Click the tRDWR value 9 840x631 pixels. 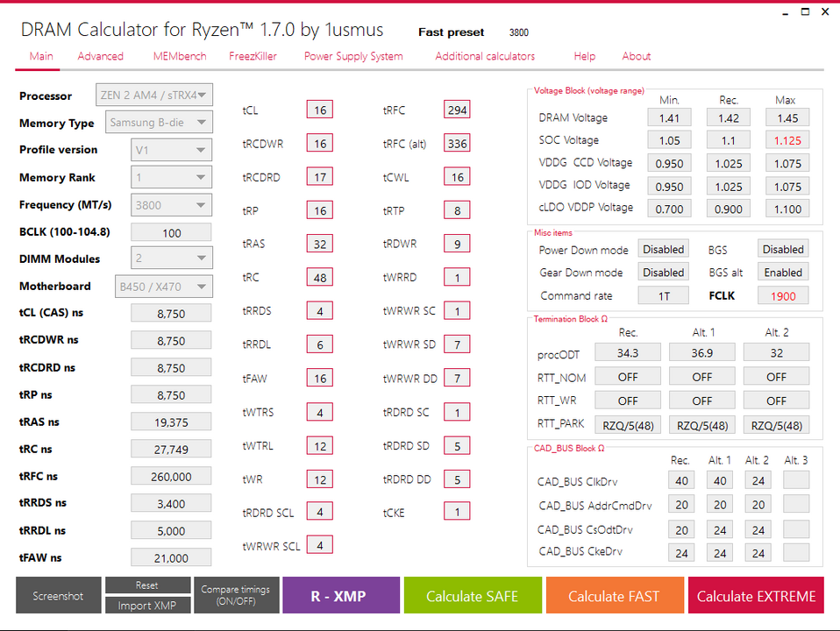pyautogui.click(x=457, y=244)
